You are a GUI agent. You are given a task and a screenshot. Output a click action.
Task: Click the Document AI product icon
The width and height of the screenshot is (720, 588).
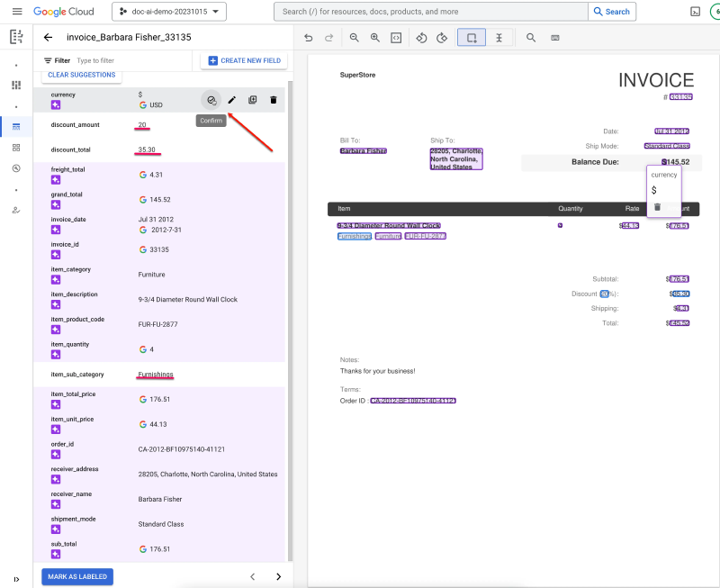(x=16, y=36)
